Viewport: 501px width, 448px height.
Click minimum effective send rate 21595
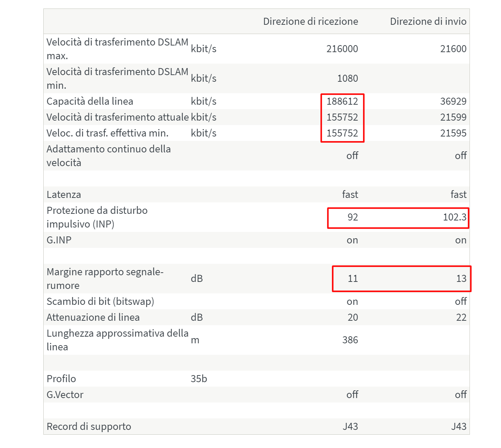[x=453, y=133]
